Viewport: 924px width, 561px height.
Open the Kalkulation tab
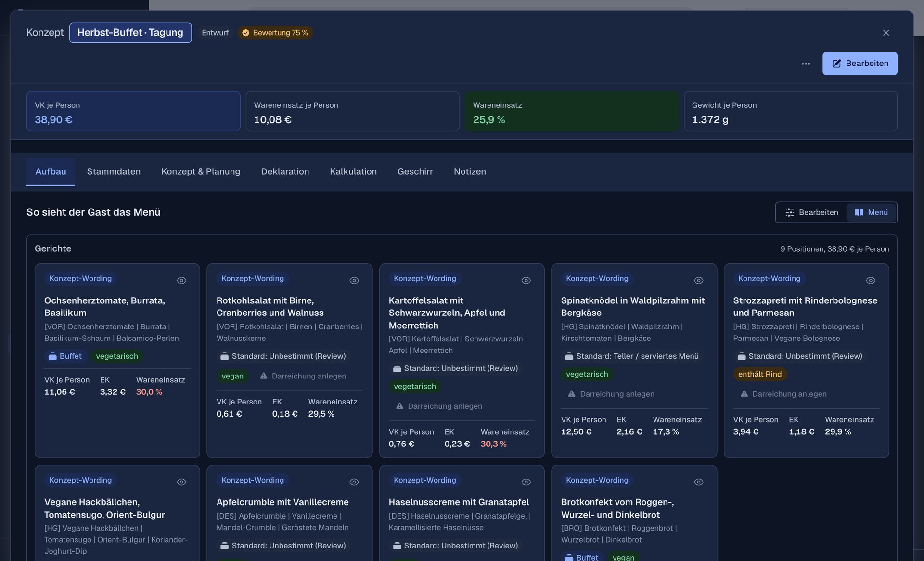click(353, 171)
